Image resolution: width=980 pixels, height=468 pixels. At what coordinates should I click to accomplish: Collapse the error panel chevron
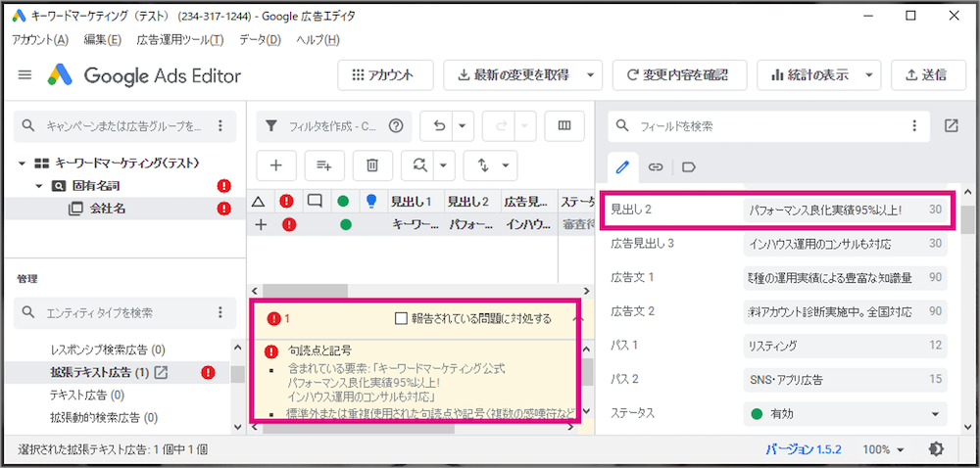[578, 319]
